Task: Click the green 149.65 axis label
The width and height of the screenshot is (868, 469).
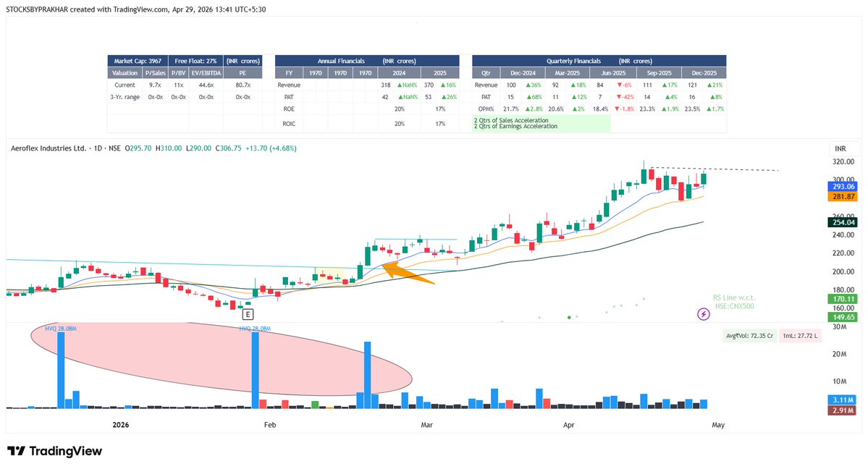Action: pyautogui.click(x=843, y=317)
